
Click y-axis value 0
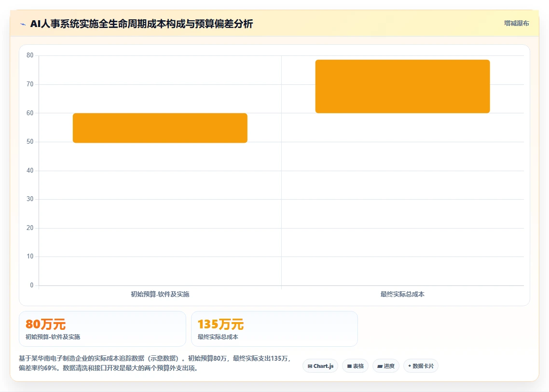click(31, 285)
